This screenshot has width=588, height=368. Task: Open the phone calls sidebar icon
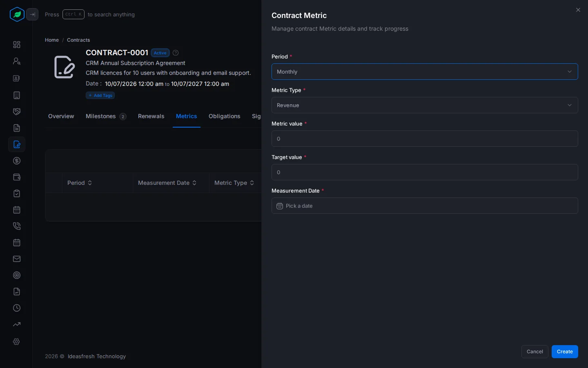point(17,226)
